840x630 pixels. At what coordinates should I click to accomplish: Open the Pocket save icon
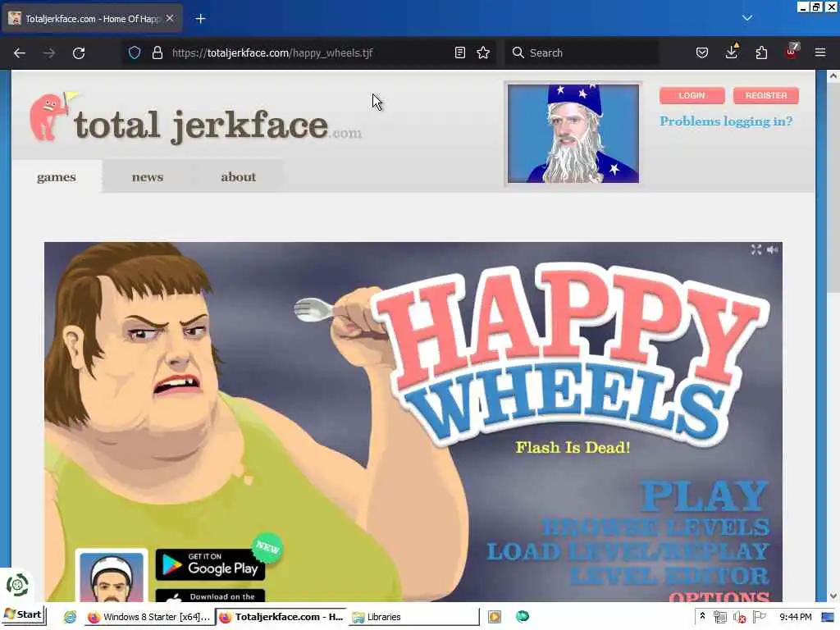click(702, 52)
